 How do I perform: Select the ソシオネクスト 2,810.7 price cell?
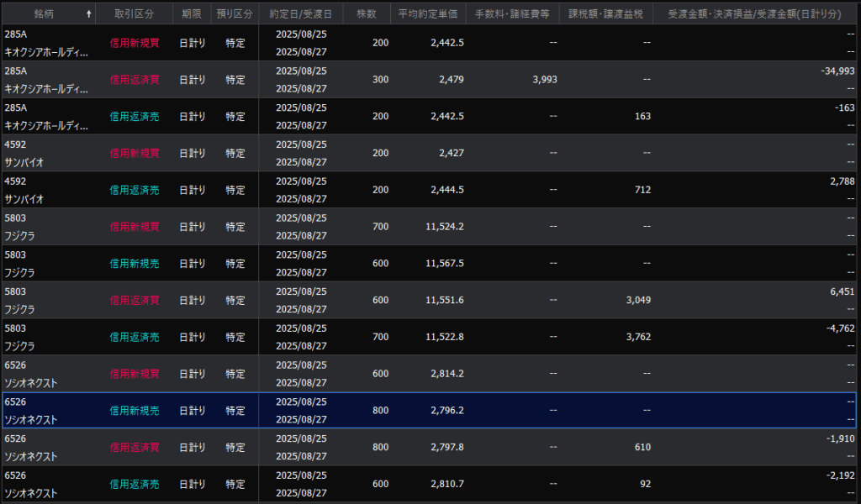446,485
